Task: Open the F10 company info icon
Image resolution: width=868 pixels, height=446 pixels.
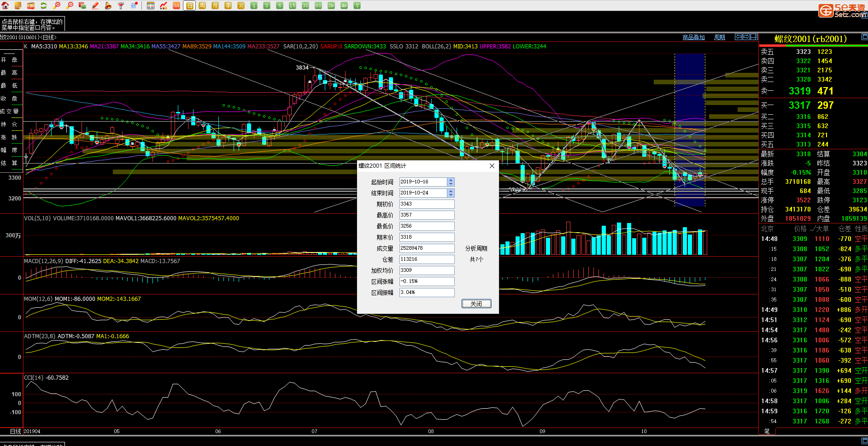Action: coord(31,6)
